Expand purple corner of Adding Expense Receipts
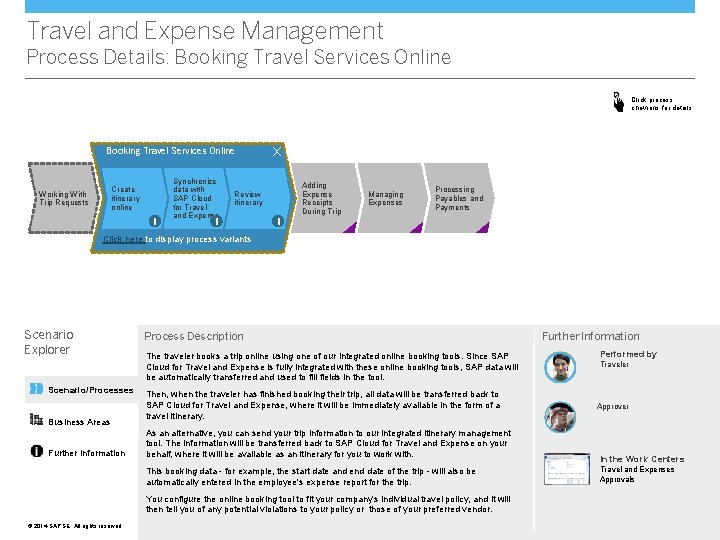The width and height of the screenshot is (720, 540). (351, 228)
